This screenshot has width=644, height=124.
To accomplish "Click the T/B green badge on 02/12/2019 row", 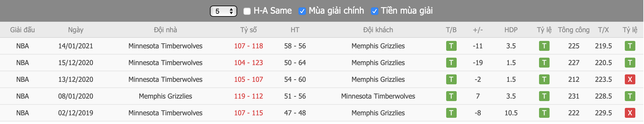I will tap(451, 113).
